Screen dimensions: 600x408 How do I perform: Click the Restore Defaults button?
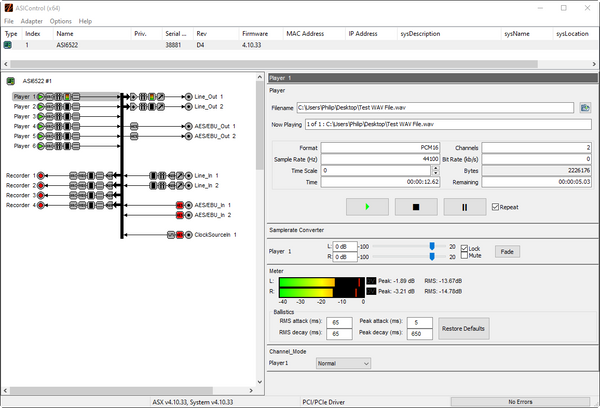pyautogui.click(x=463, y=327)
